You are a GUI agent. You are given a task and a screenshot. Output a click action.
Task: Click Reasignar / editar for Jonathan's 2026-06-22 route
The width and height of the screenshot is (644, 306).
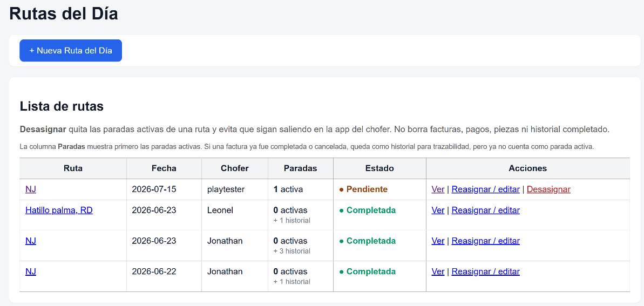(485, 271)
